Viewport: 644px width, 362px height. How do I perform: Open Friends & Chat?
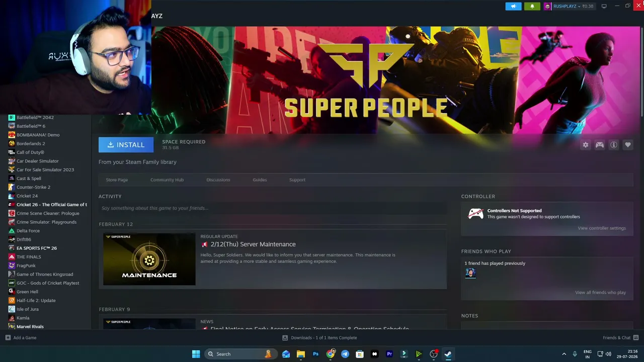pyautogui.click(x=621, y=338)
